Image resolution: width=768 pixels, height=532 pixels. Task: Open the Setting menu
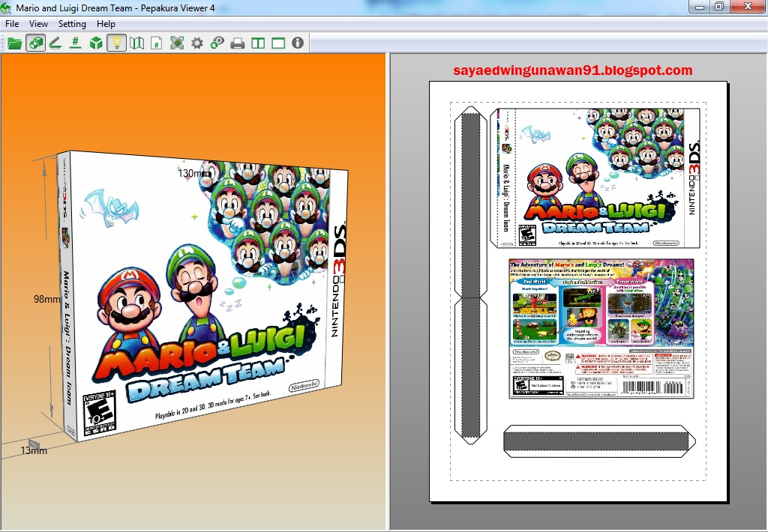click(72, 24)
